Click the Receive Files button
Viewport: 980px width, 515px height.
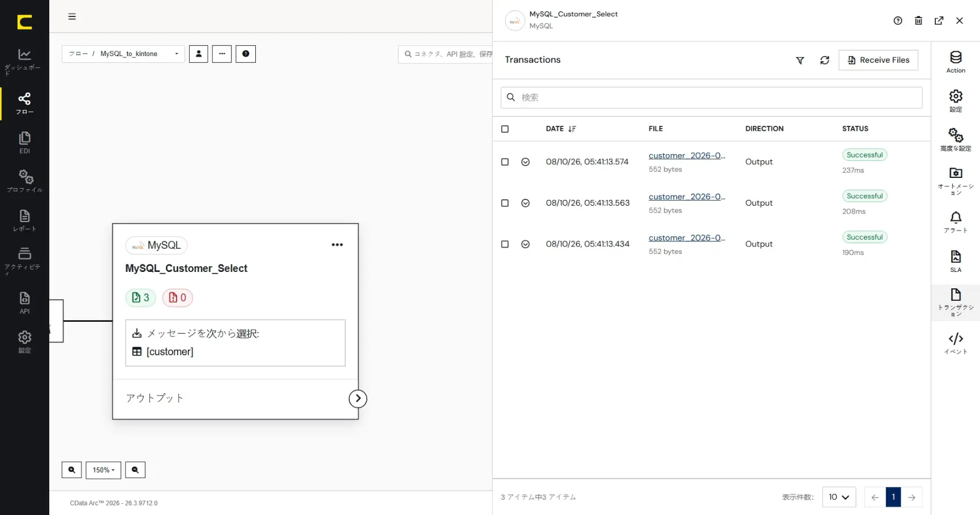tap(879, 60)
